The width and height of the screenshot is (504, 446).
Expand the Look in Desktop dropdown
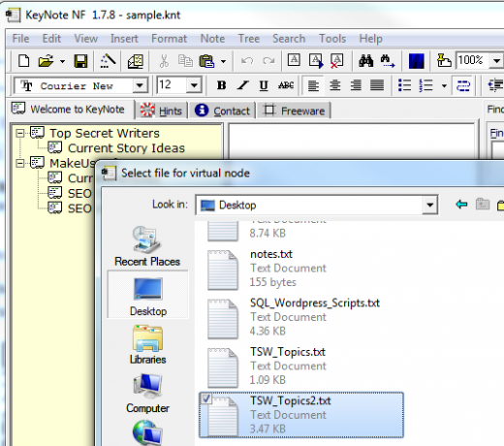click(x=429, y=205)
